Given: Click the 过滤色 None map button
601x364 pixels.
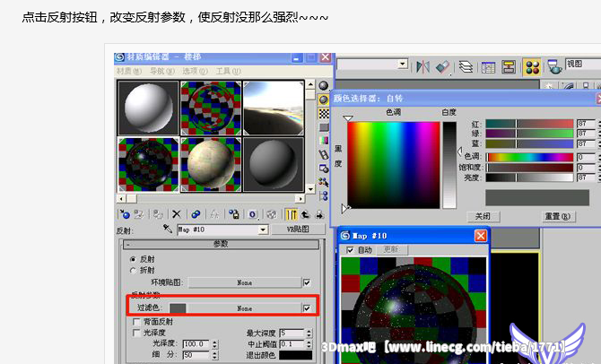Looking at the screenshot, I should point(245,308).
